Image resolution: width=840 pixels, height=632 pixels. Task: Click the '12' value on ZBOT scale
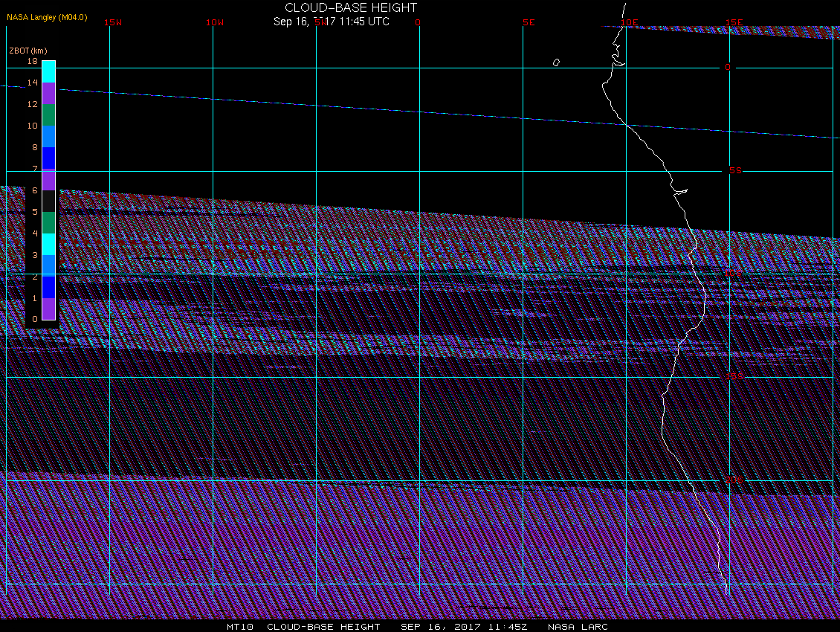[33, 104]
